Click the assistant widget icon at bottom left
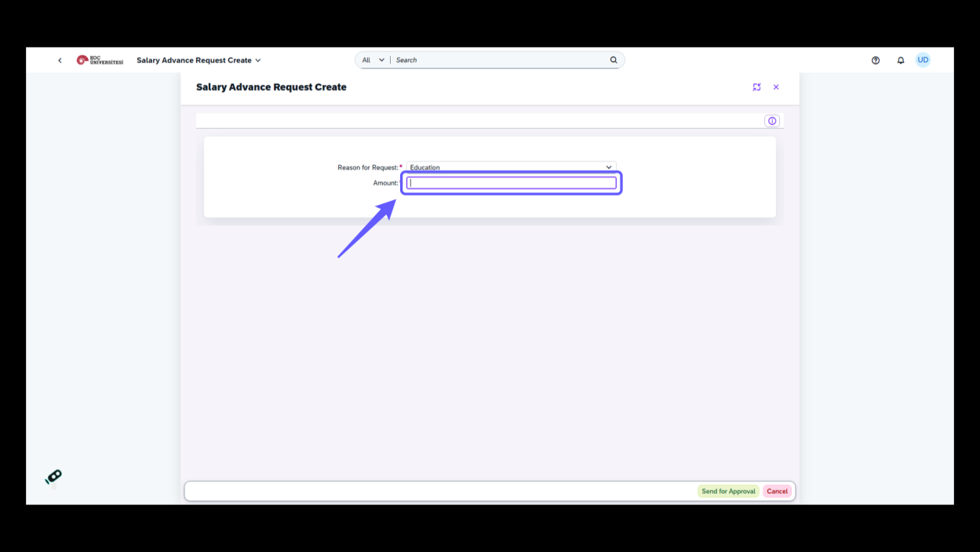Viewport: 980px width, 552px height. click(53, 477)
